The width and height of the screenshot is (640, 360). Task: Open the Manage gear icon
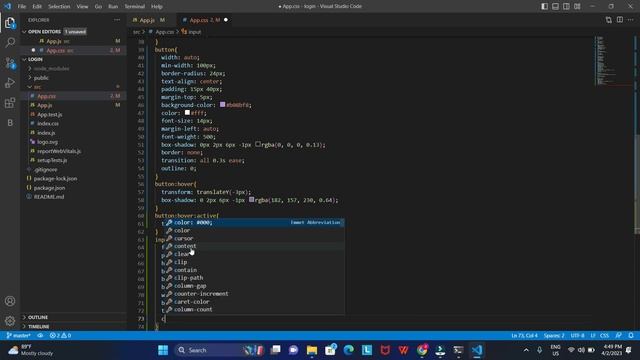click(10, 321)
